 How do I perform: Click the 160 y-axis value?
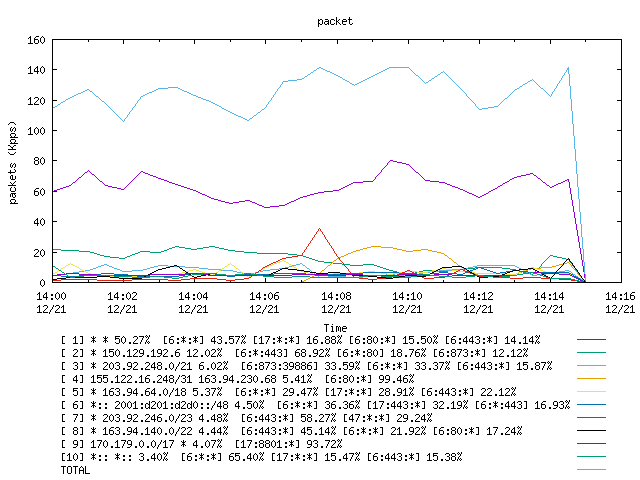[x=36, y=40]
